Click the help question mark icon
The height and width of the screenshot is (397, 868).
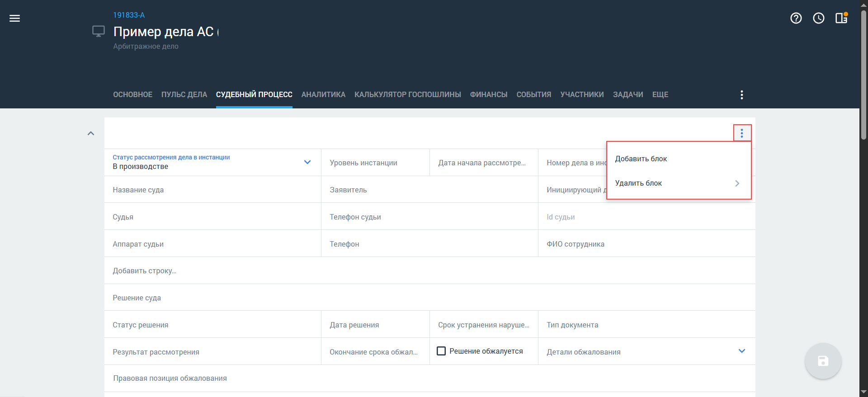796,18
